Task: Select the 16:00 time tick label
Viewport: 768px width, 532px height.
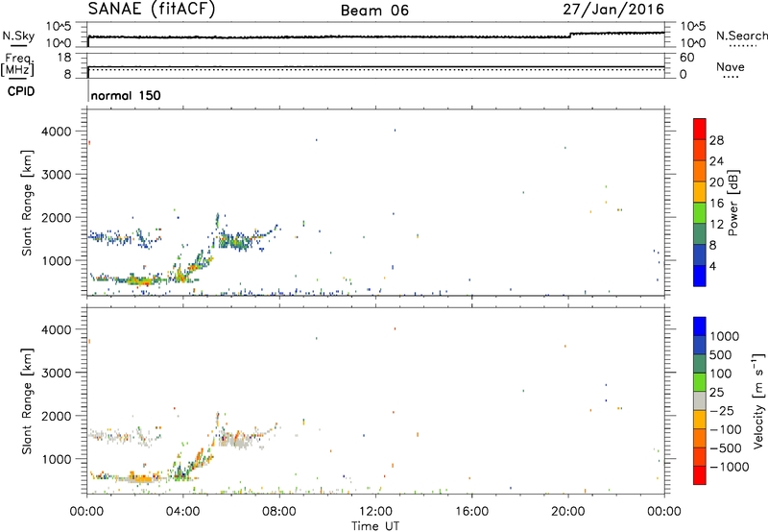Action: [x=472, y=512]
